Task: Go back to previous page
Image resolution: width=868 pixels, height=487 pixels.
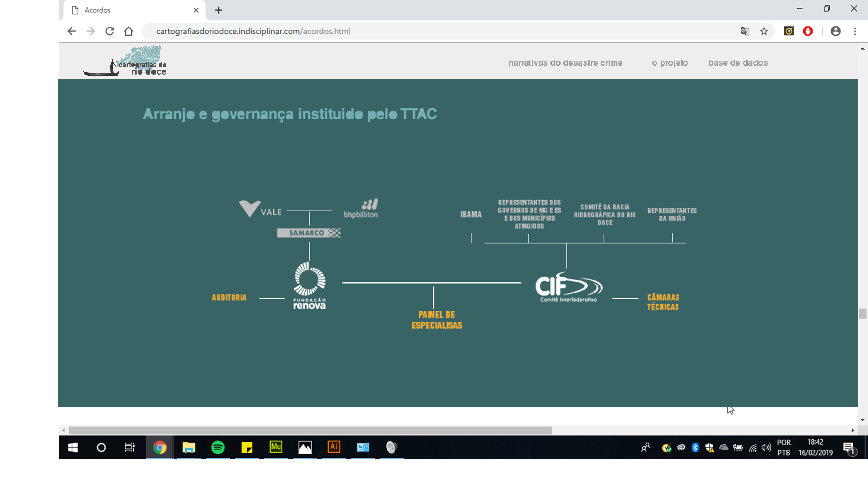Action: (x=71, y=31)
